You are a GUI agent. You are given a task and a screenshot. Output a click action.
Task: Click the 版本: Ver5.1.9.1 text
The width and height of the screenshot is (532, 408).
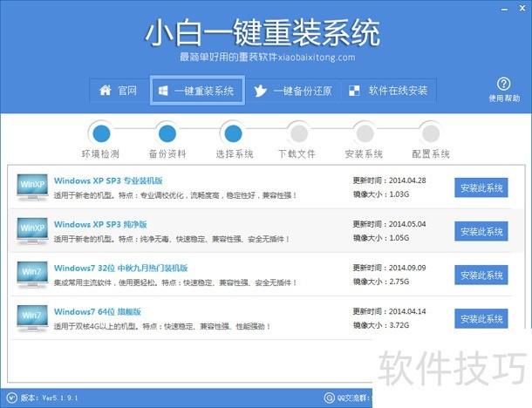(49, 398)
